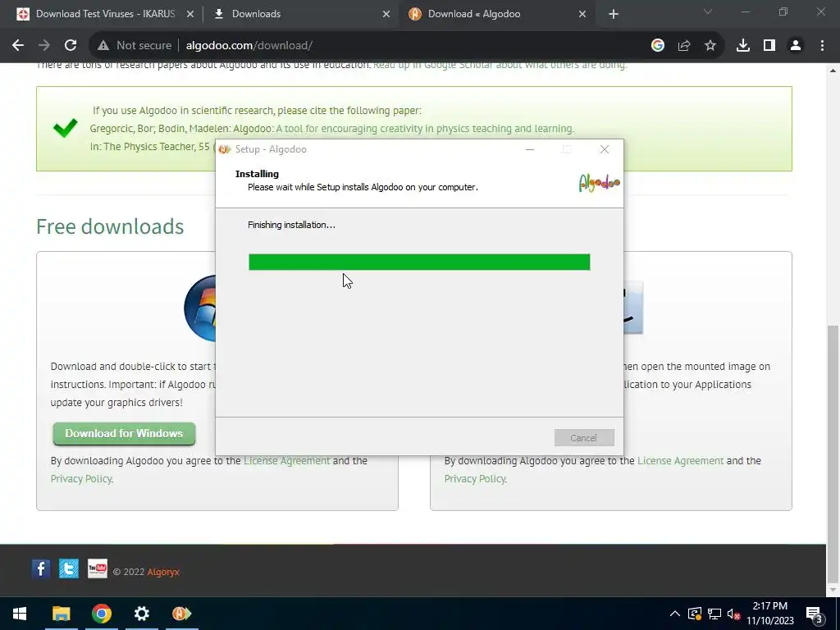Screen dimensions: 840x630
Task: Open the Algoryx footer link
Action: [x=163, y=572]
